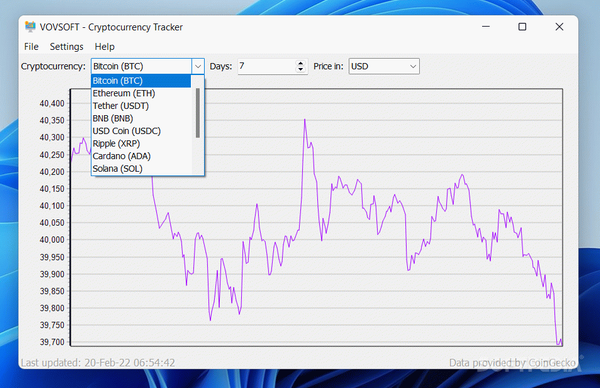Open the Help menu
This screenshot has height=388, width=600.
click(x=104, y=47)
